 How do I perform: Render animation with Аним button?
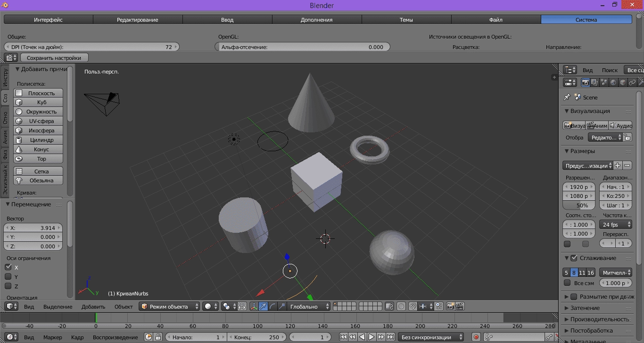(597, 126)
